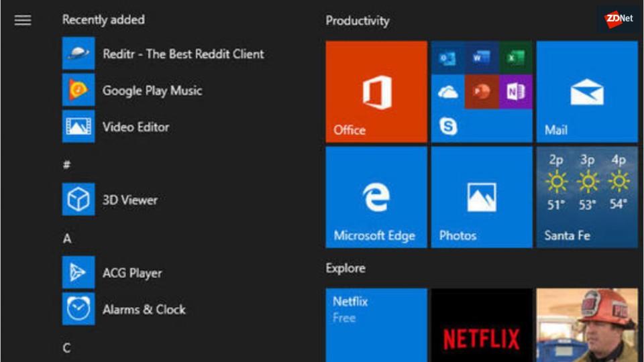Open the Mail tile
Image resolution: width=644 pixels, height=362 pixels.
pyautogui.click(x=587, y=92)
